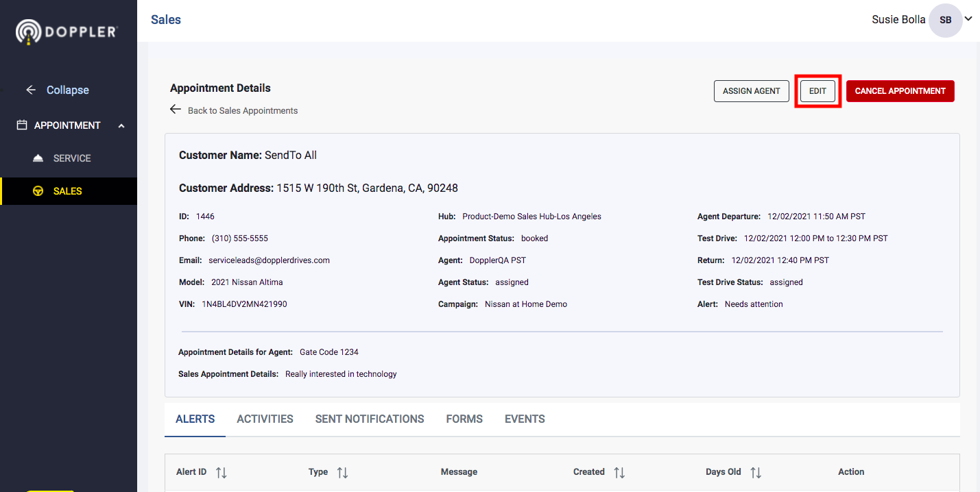Sort by Created column arrows

pos(619,472)
